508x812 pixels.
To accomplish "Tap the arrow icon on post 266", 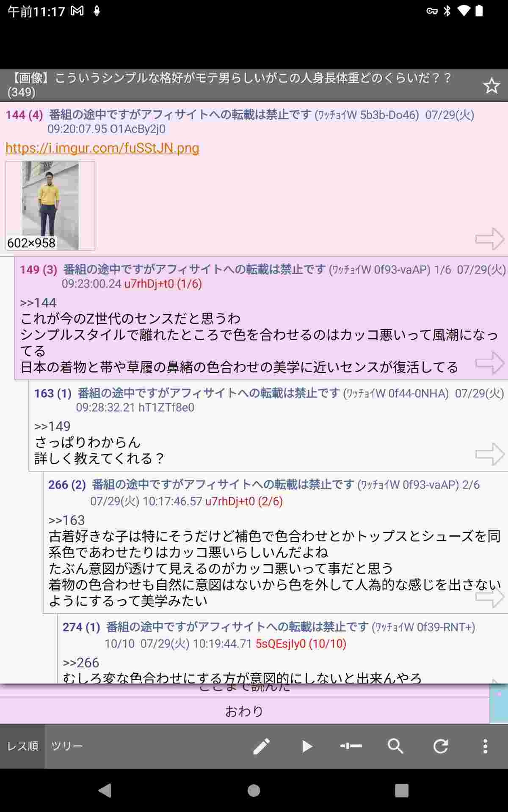I will coord(490,596).
